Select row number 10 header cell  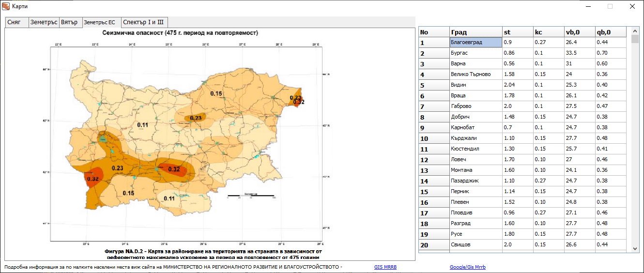(x=433, y=138)
